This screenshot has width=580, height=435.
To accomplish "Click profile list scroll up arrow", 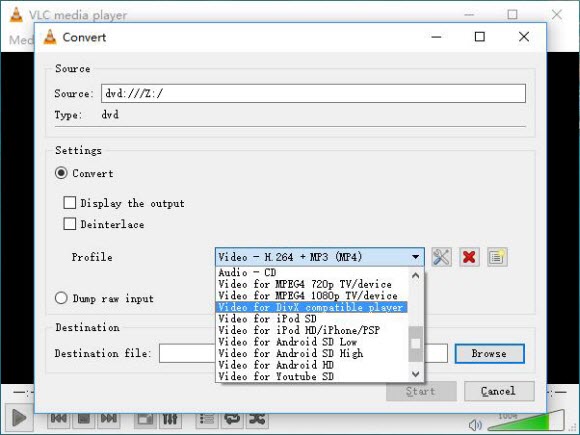I will (x=415, y=276).
